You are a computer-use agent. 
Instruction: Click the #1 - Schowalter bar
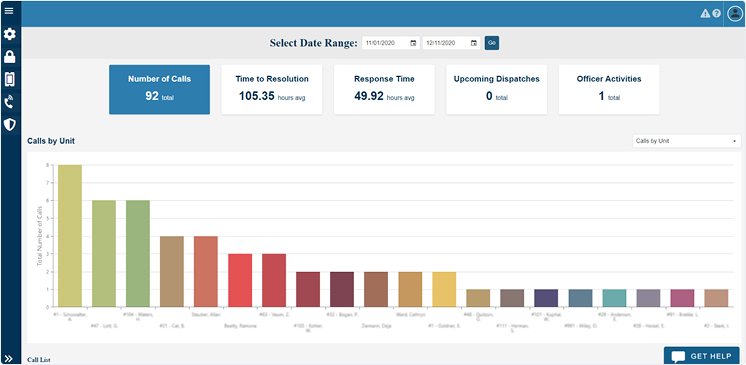70,236
